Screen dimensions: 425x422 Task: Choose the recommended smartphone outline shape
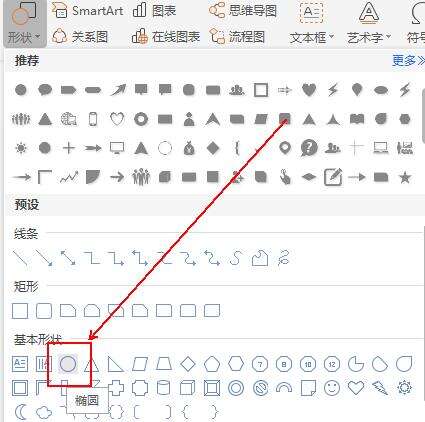(x=93, y=119)
